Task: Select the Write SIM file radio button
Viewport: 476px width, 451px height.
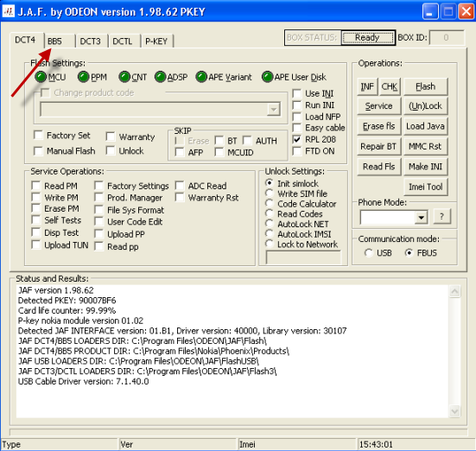Action: [x=269, y=194]
